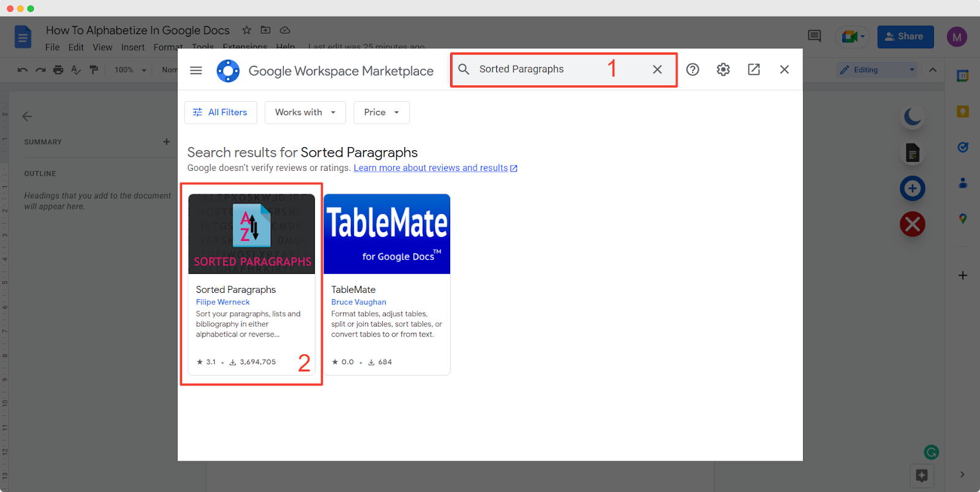Screen dimensions: 980x492
Task: Open Learn more about reviews and results
Action: point(435,168)
